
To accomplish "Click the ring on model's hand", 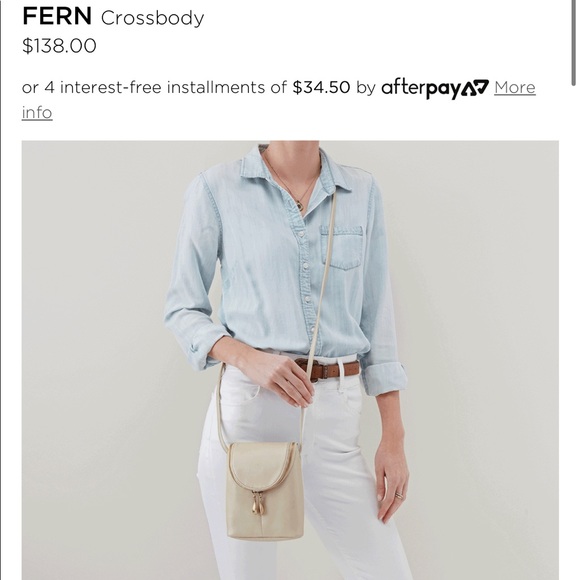I will click(399, 495).
